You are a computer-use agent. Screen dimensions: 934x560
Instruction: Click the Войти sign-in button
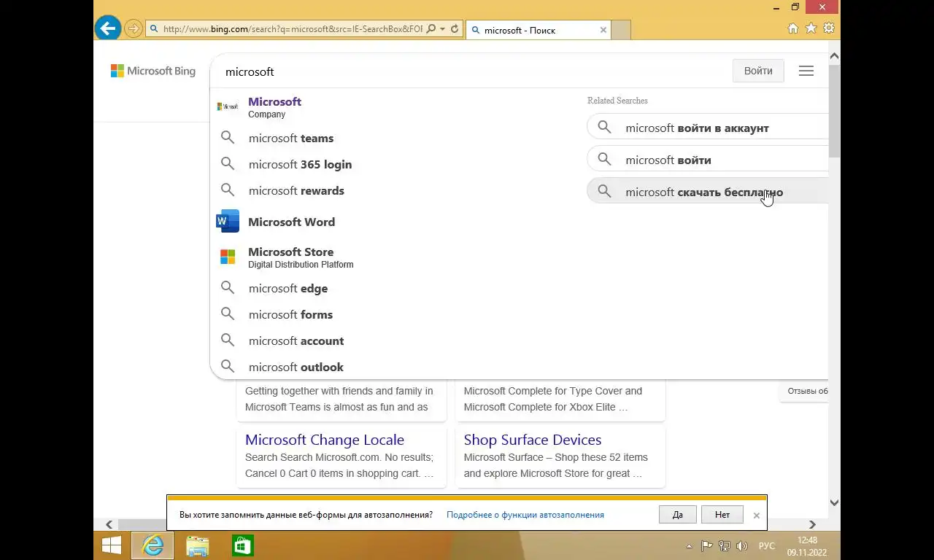point(758,71)
